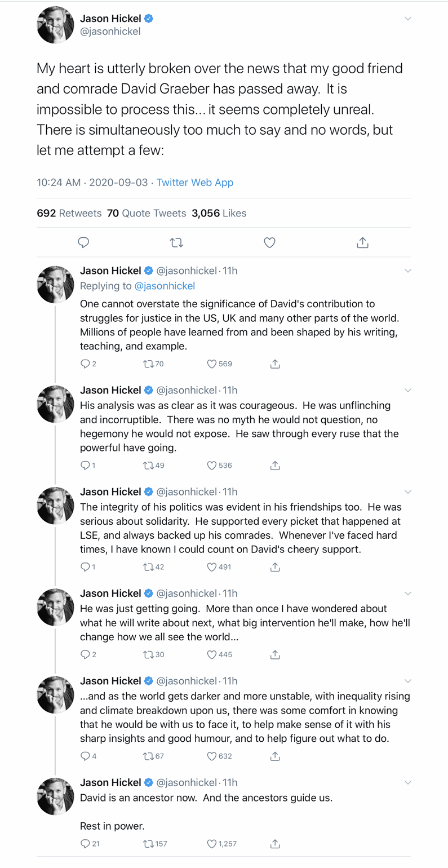The image size is (448, 868).
Task: Like the "Rest in power" tweet
Action: 212,844
